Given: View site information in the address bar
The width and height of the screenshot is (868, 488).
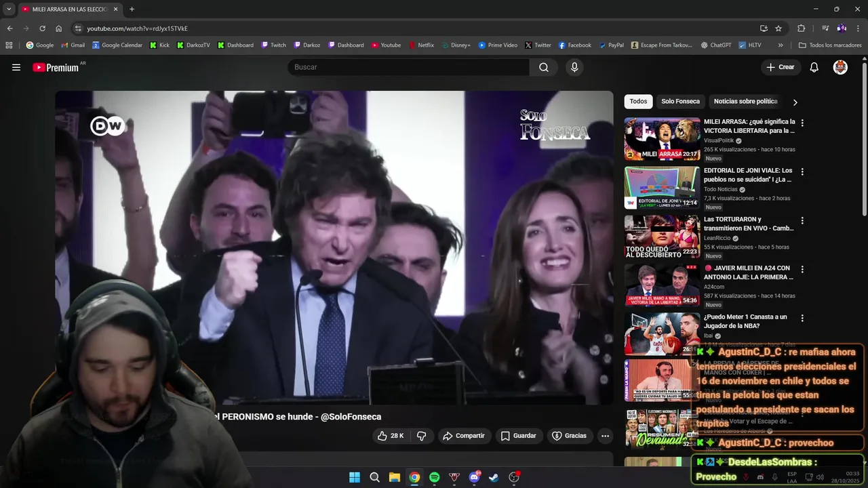Looking at the screenshot, I should (78, 28).
